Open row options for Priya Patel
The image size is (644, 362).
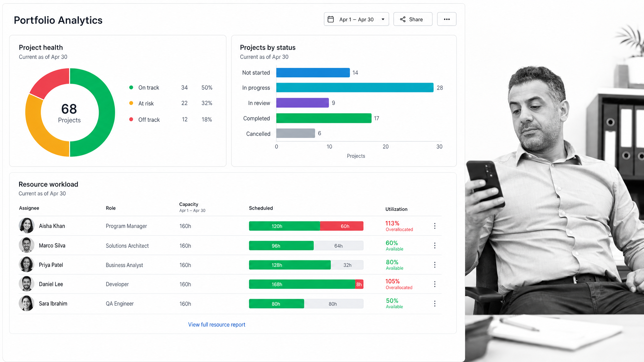coord(435,265)
